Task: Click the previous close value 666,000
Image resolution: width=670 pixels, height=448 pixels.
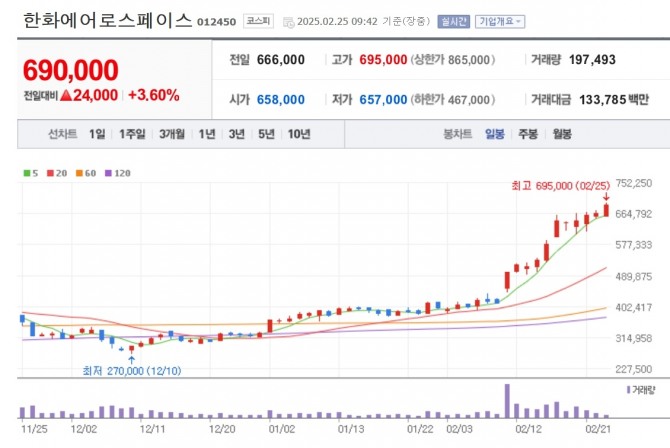Action: coord(281,60)
